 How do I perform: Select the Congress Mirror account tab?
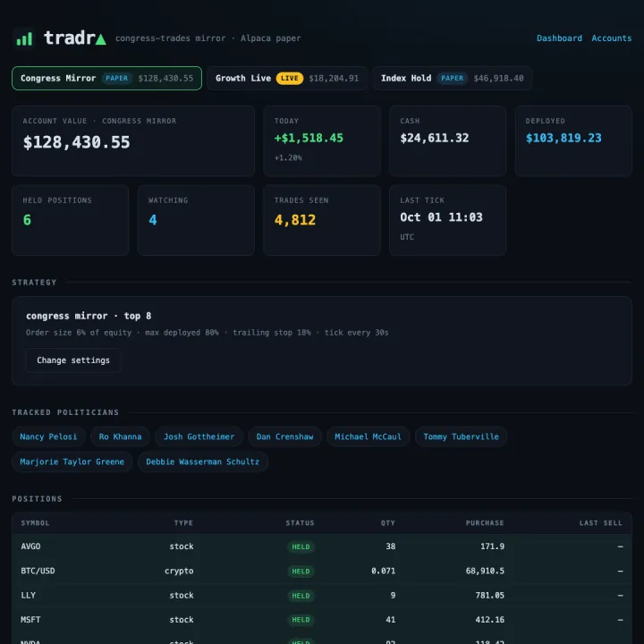106,78
